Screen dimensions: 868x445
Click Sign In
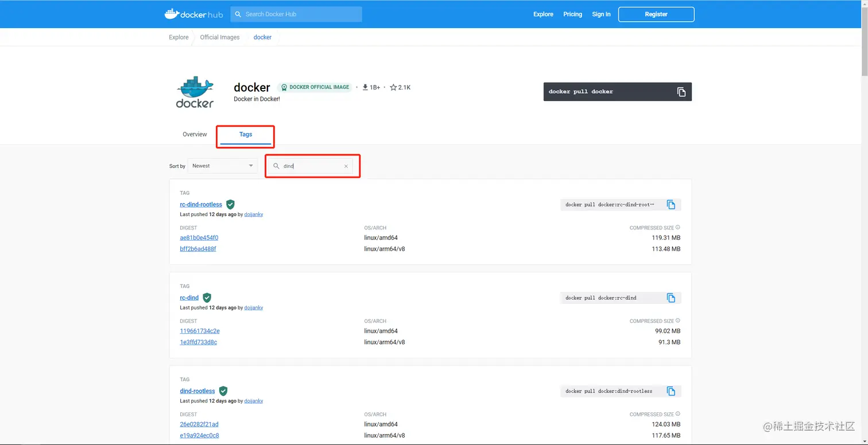coord(601,14)
